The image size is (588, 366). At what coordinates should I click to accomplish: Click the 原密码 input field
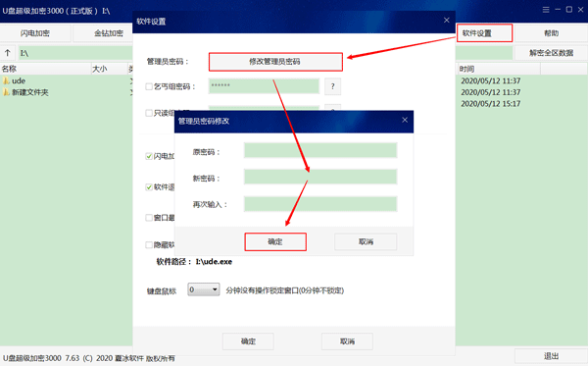pos(320,150)
